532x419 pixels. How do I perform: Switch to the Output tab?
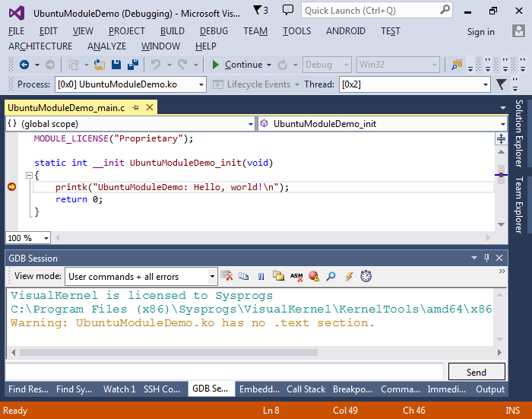[x=490, y=389]
